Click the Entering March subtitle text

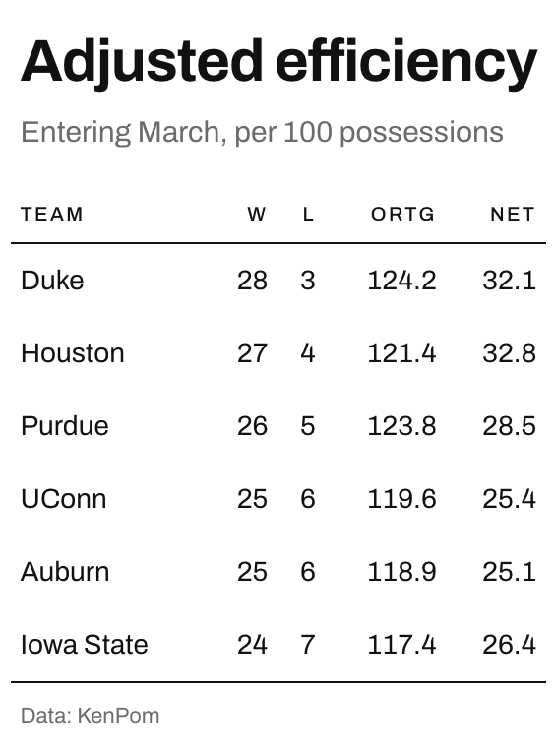(x=262, y=133)
